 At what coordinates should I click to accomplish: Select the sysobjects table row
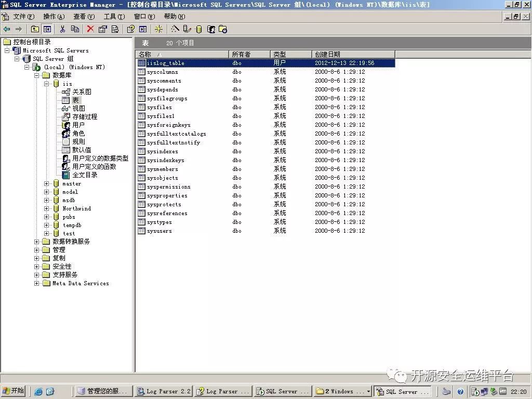pos(265,178)
